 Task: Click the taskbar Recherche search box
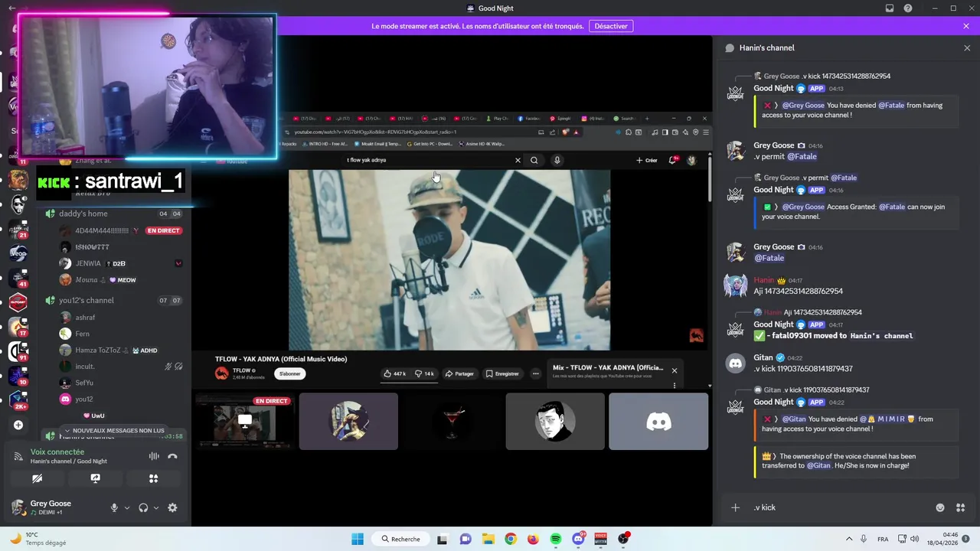point(400,539)
